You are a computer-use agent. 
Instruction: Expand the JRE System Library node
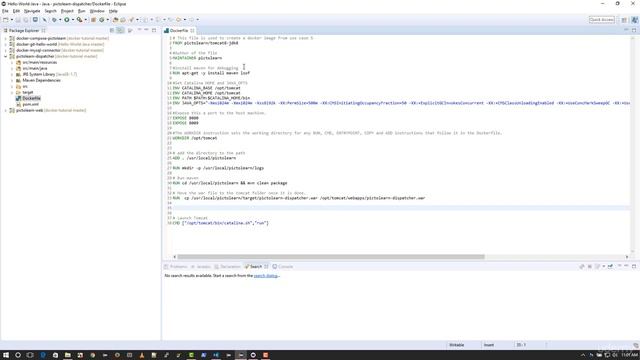pyautogui.click(x=12, y=74)
